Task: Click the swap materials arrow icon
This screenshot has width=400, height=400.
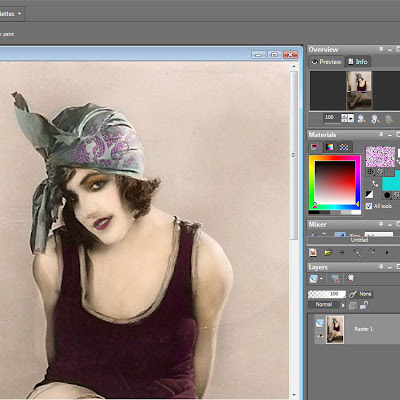Action: (375, 184)
